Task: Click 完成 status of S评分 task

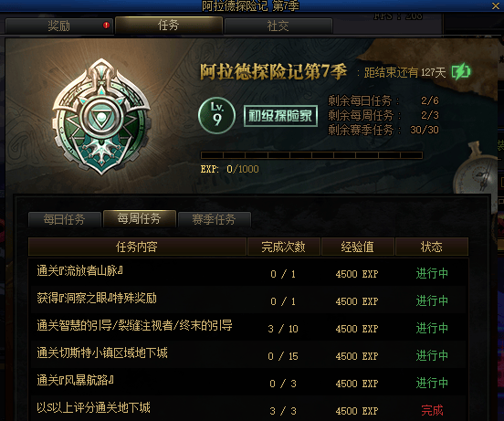Action: [432, 410]
